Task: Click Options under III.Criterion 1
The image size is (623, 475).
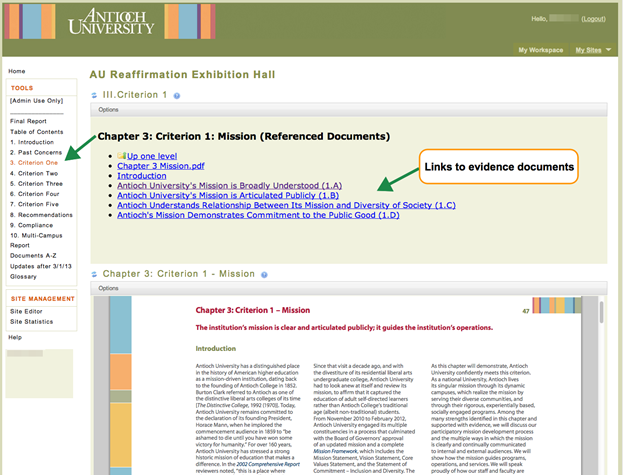Action: 108,110
